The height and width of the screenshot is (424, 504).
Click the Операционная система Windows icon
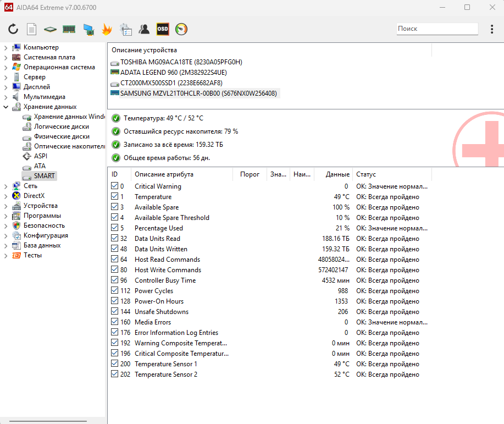(x=16, y=67)
